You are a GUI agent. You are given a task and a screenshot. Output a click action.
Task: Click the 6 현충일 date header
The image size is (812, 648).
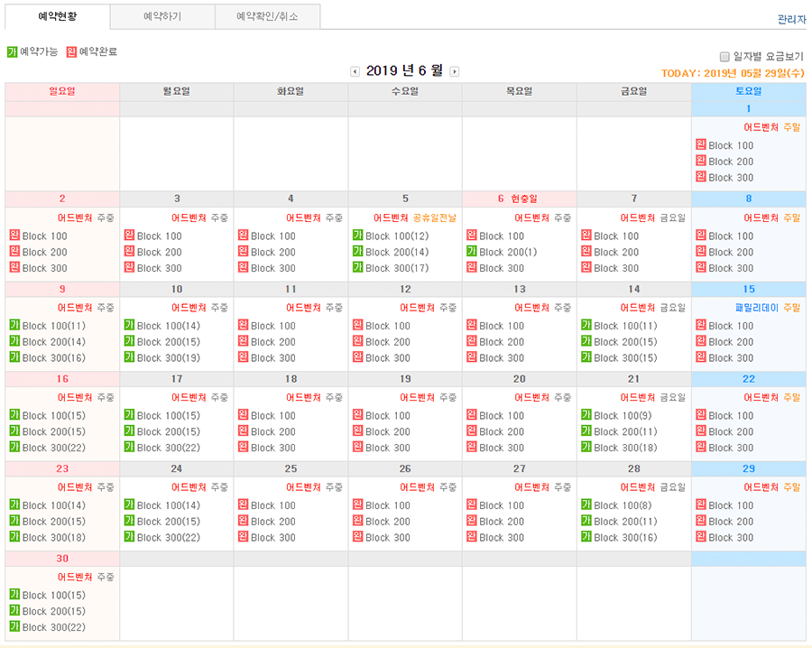pyautogui.click(x=518, y=199)
